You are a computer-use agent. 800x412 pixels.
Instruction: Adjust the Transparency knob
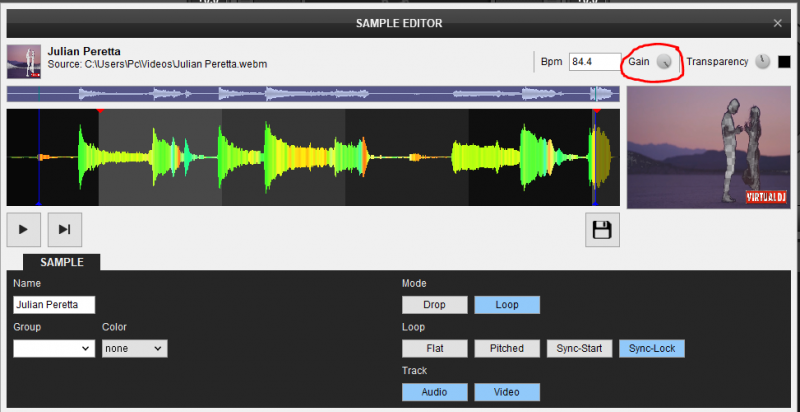[x=763, y=62]
